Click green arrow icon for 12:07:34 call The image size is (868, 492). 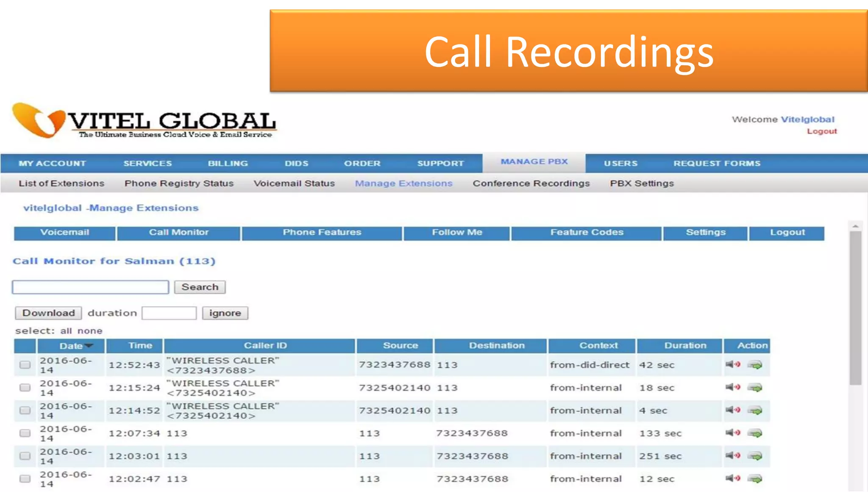click(x=755, y=433)
